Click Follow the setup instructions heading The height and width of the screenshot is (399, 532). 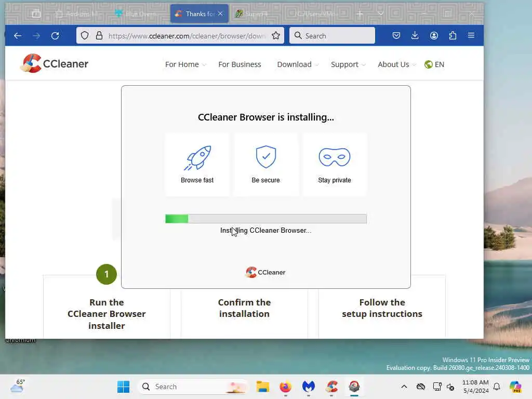pos(382,308)
